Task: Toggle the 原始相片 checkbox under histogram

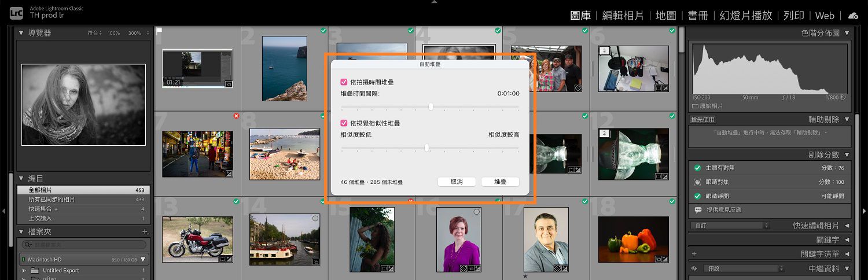Action: [x=695, y=106]
